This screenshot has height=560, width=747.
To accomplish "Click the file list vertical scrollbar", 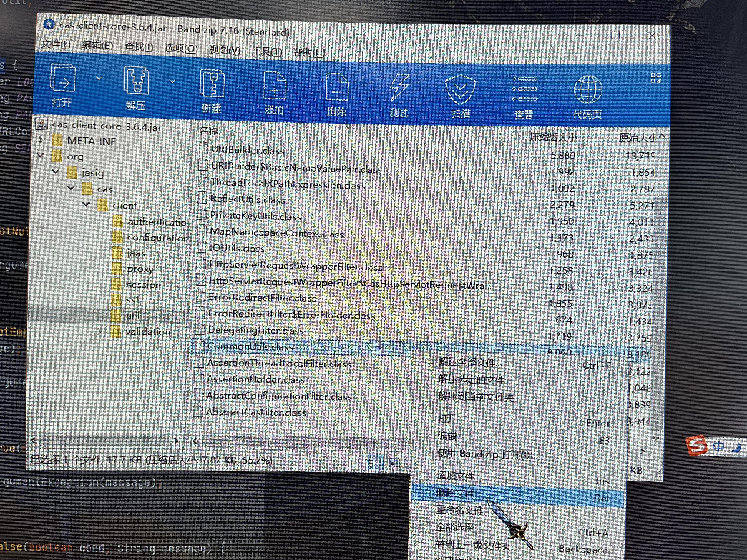I will click(658, 314).
